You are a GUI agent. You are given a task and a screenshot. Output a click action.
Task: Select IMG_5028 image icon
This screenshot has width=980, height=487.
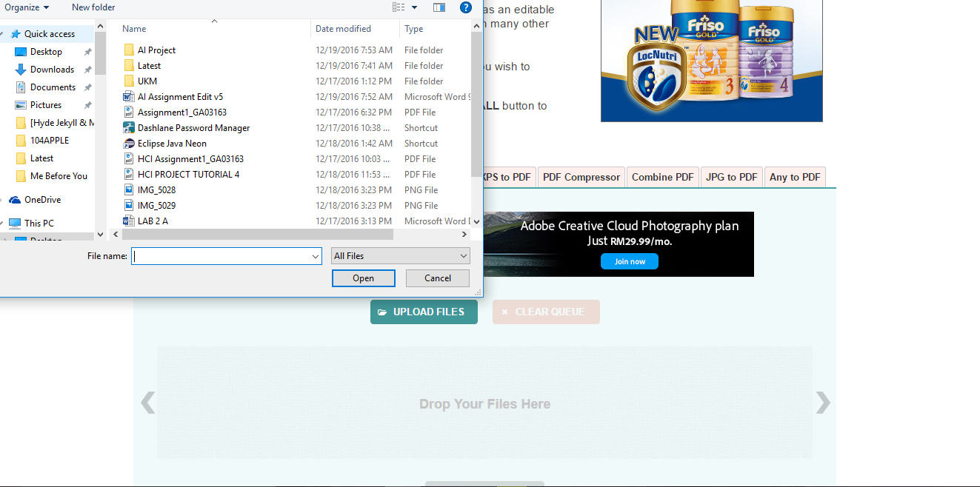click(x=129, y=190)
